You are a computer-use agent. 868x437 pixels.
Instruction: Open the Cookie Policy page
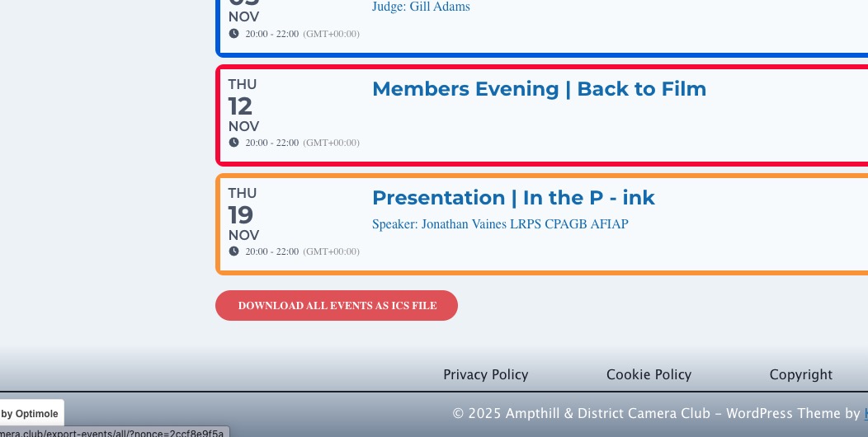tap(649, 374)
